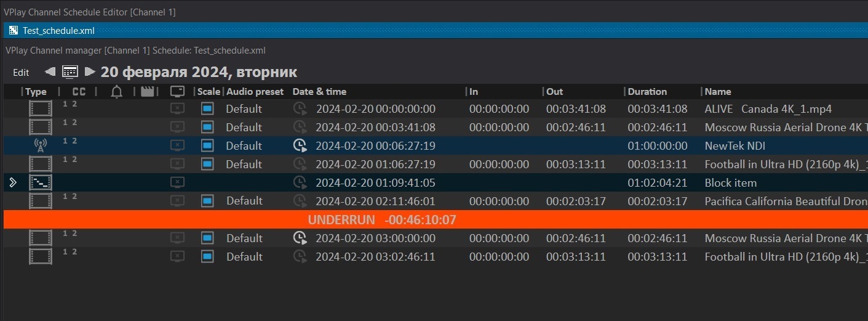Click film clip icon of ALIVE Canada row
Image resolution: width=868 pixels, height=321 pixels.
pyautogui.click(x=41, y=109)
